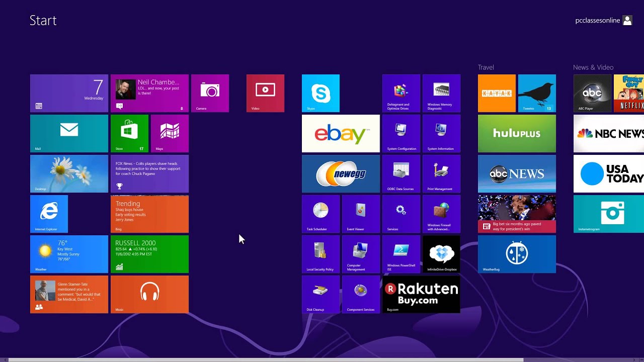644x362 pixels.
Task: Open the KAYAK travel tile
Action: pyautogui.click(x=497, y=93)
